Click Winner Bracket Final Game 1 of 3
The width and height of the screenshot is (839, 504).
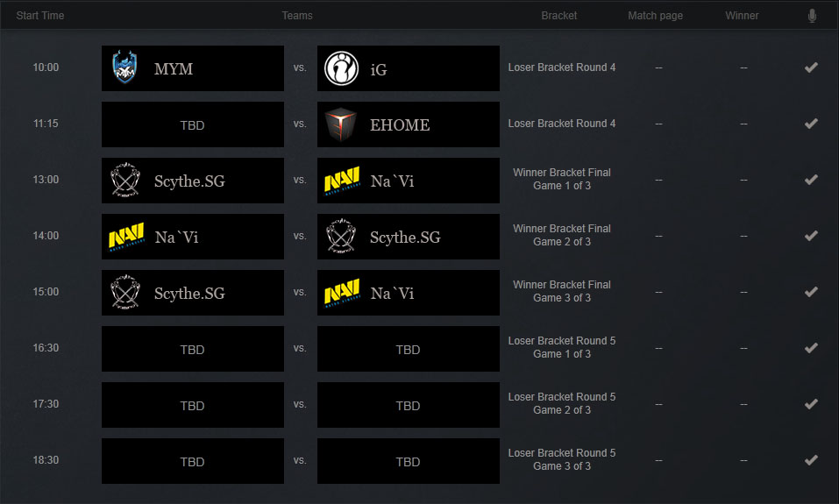(x=562, y=179)
